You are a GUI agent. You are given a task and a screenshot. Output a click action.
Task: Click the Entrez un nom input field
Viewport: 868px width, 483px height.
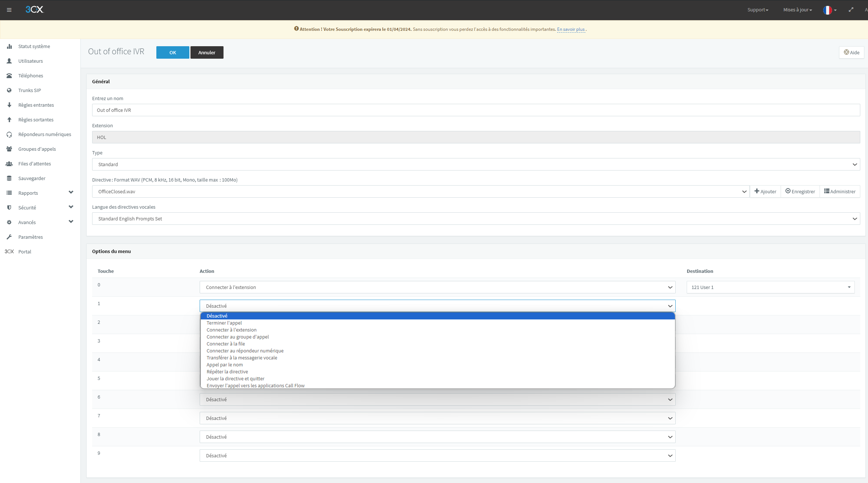(x=476, y=110)
